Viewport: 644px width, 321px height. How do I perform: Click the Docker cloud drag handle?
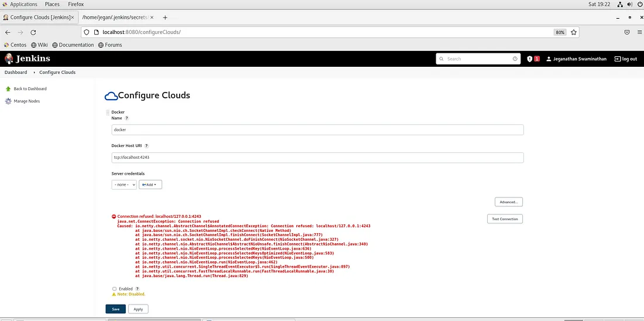(108, 112)
